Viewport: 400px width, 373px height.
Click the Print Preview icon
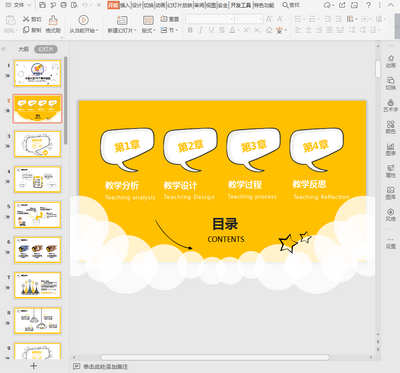[x=74, y=5]
